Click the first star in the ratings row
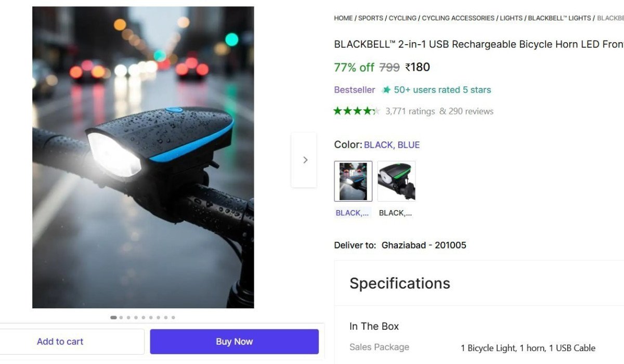Image resolution: width=624 pixels, height=364 pixels. (x=337, y=111)
